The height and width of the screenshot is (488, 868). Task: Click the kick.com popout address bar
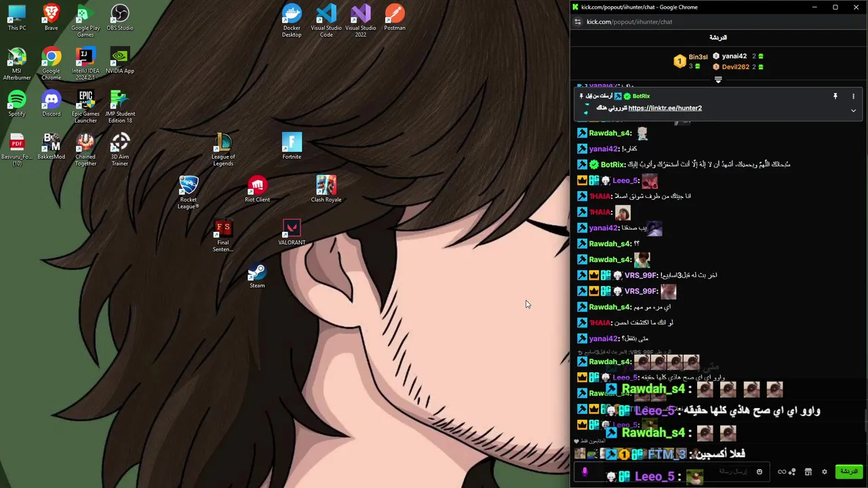tap(629, 22)
